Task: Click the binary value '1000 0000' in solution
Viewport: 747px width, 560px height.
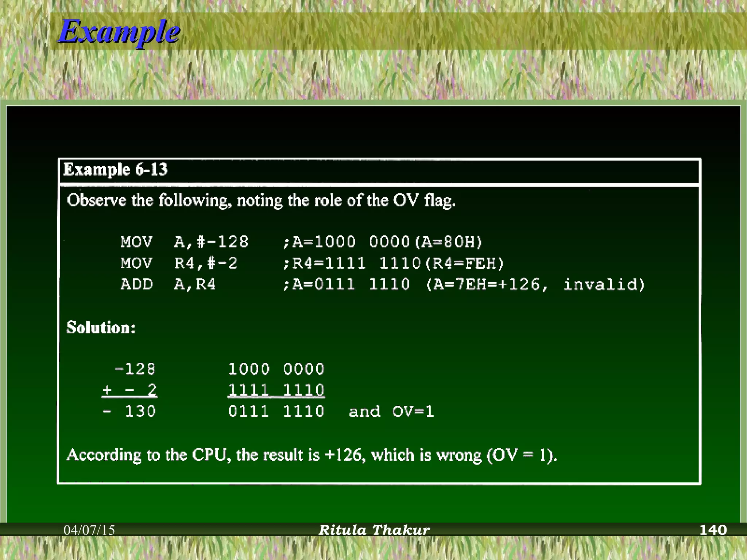Action: [276, 369]
